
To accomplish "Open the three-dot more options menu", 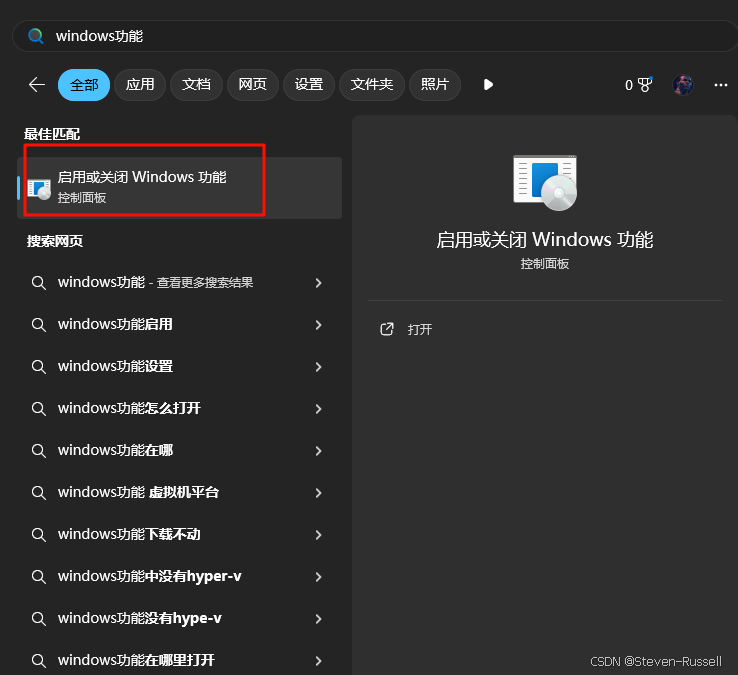I will coord(721,85).
